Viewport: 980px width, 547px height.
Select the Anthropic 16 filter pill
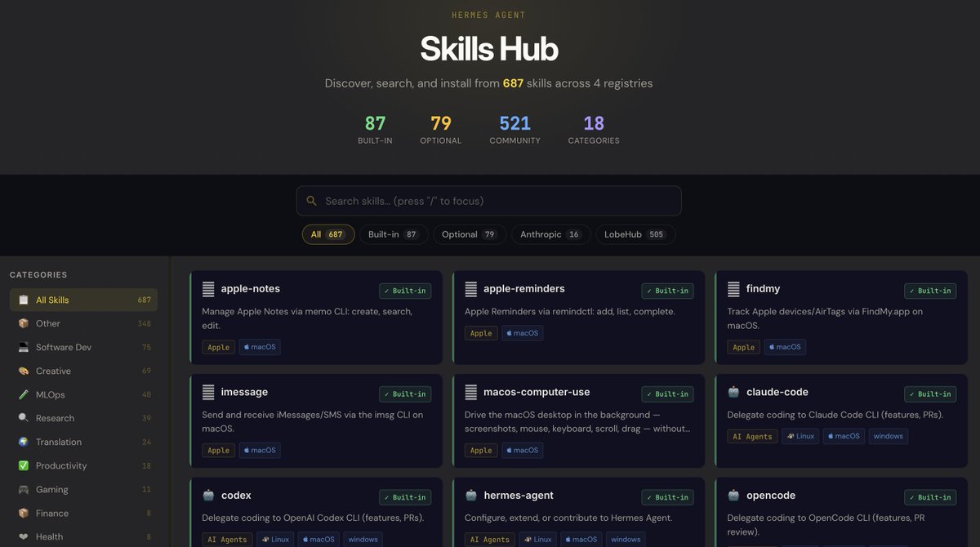(550, 234)
